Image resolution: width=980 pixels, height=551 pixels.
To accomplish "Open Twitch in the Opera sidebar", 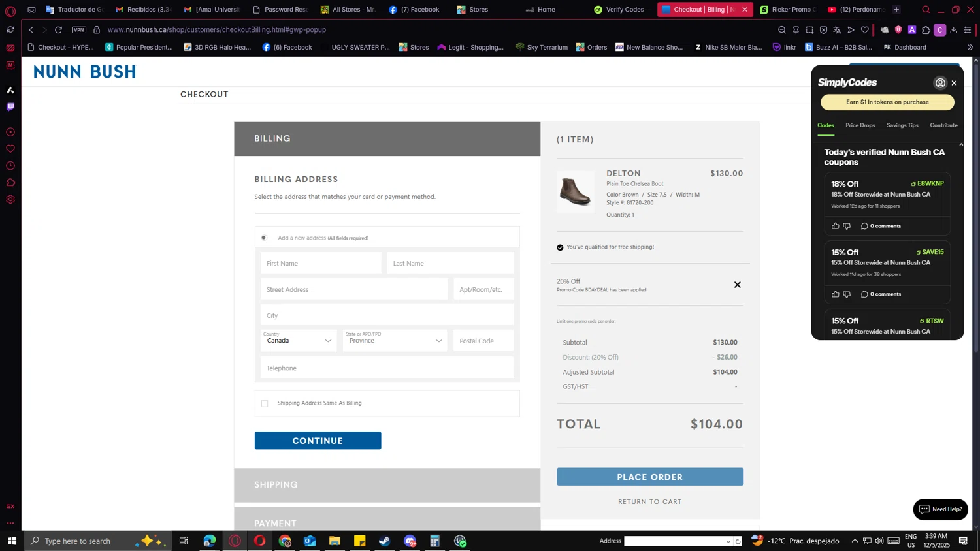I will 10,106.
